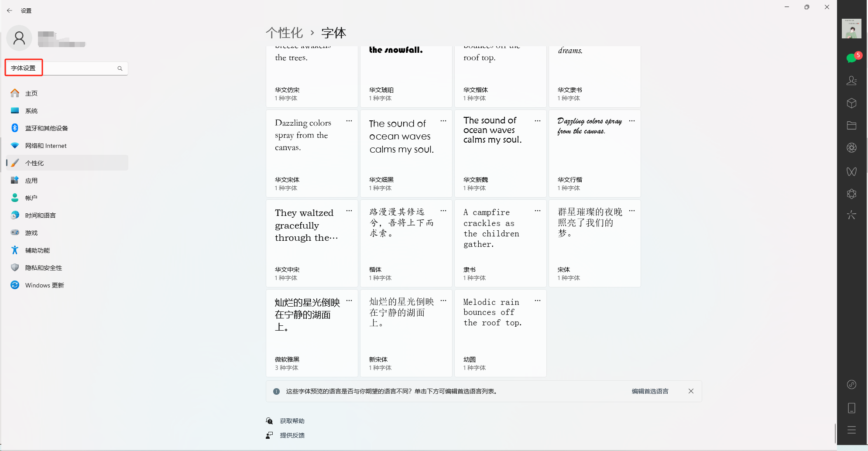Screen dimensions: 868x451
Task: Click the settings search input field
Action: point(66,68)
